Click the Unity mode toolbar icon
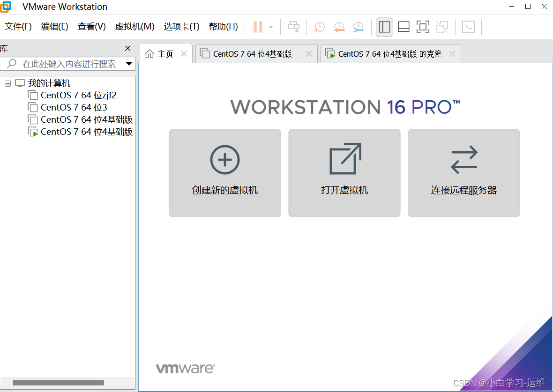Screen dimensions: 553x392 (x=442, y=27)
